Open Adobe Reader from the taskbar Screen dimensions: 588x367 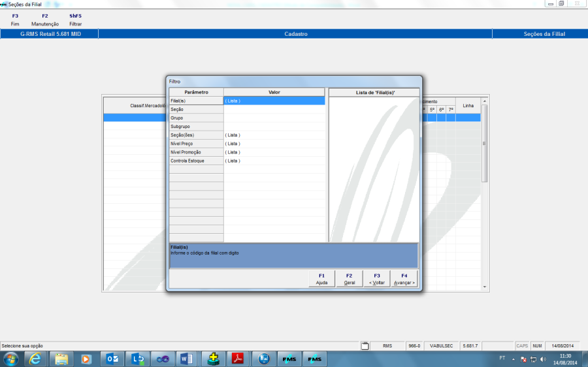tap(238, 359)
